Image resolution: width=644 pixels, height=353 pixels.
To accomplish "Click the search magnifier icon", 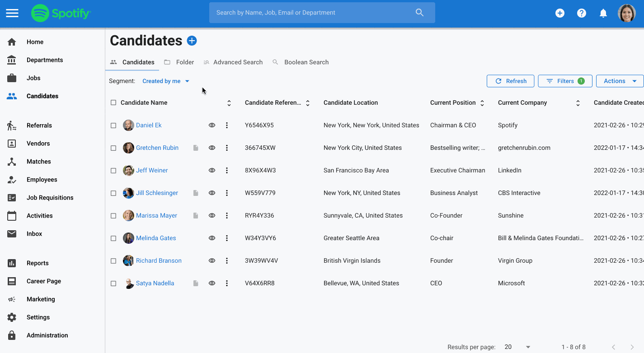I will point(420,13).
